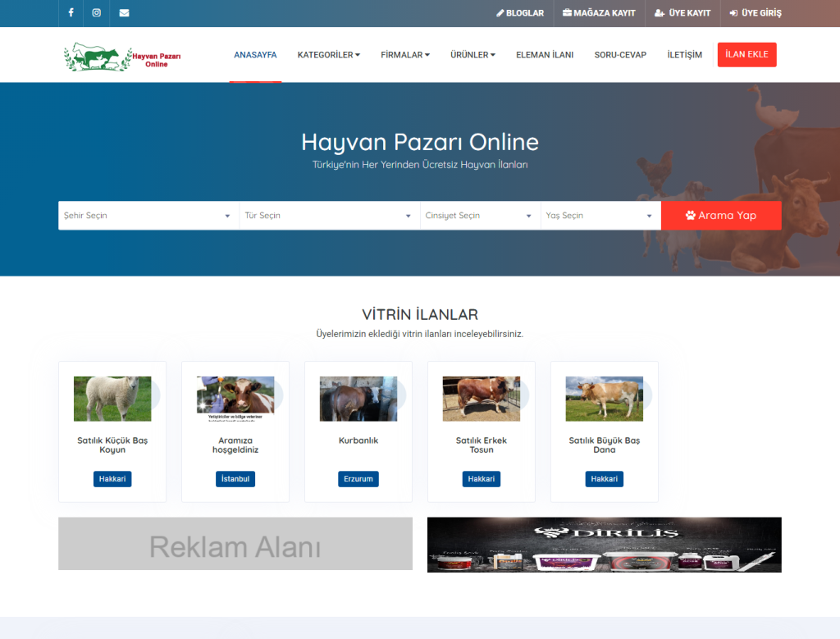Open the Tür Seçin dropdown
The height and width of the screenshot is (639, 840).
pyautogui.click(x=329, y=215)
